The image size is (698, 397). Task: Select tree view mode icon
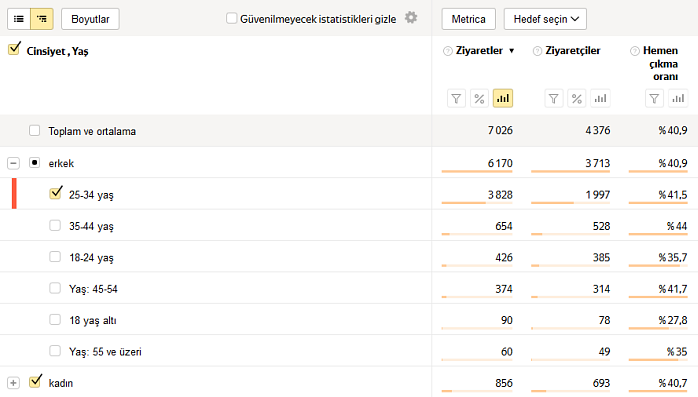(42, 19)
